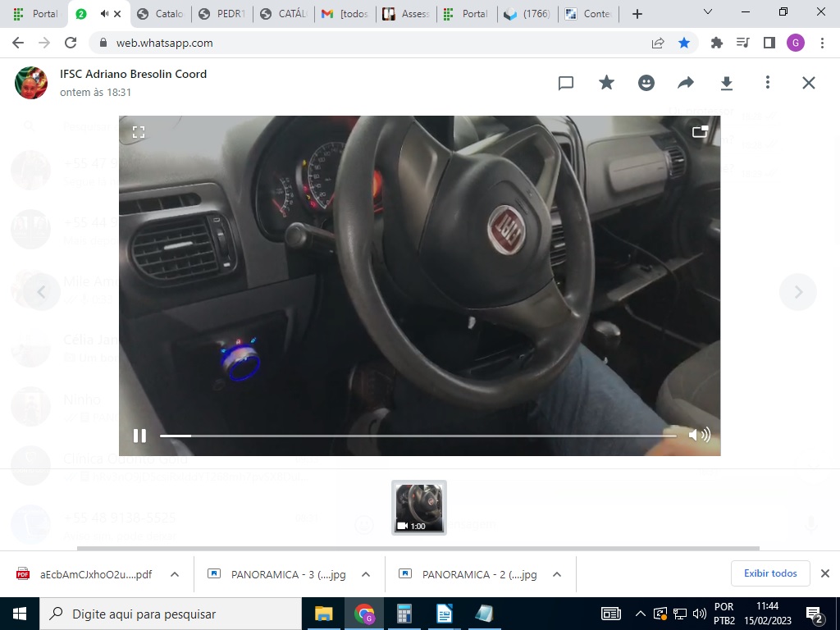Share this page icon in address bar
The width and height of the screenshot is (840, 630).
coord(658,43)
